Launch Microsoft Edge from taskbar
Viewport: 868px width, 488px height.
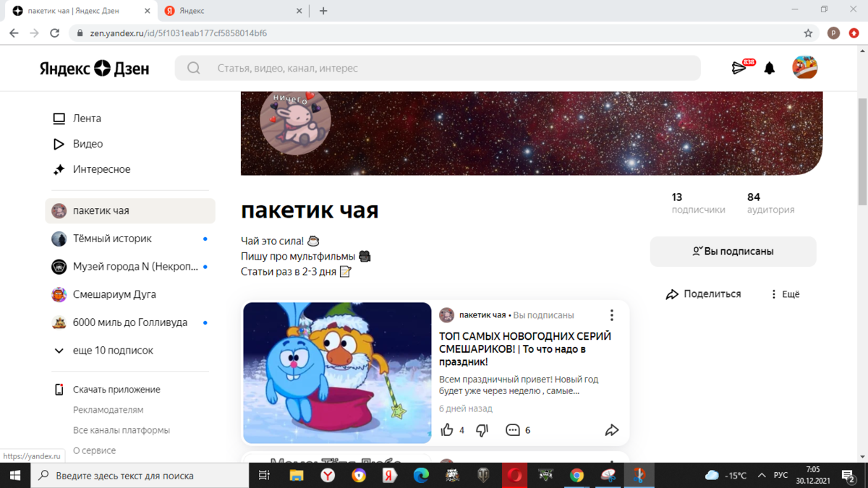pyautogui.click(x=421, y=475)
